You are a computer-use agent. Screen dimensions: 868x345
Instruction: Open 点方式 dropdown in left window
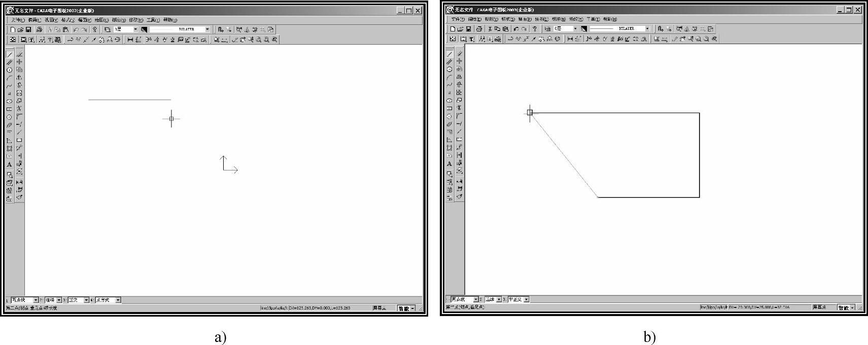click(118, 300)
